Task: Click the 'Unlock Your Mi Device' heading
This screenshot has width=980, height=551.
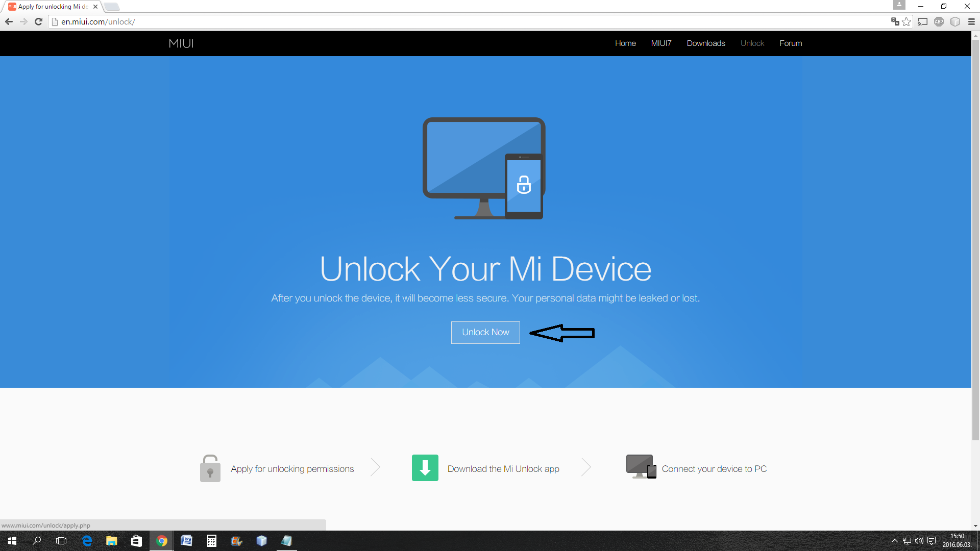Action: point(485,269)
